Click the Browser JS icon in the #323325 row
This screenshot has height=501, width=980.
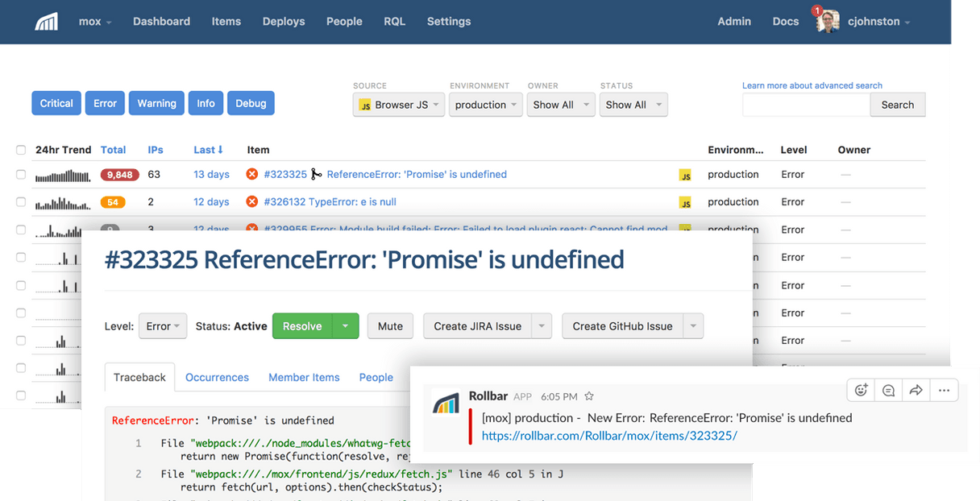[685, 175]
